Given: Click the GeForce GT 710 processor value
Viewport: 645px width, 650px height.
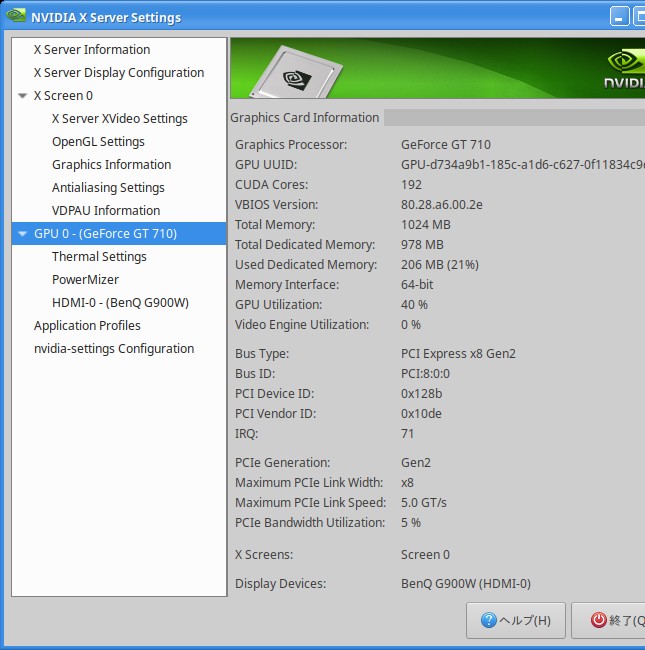Looking at the screenshot, I should click(x=446, y=145).
